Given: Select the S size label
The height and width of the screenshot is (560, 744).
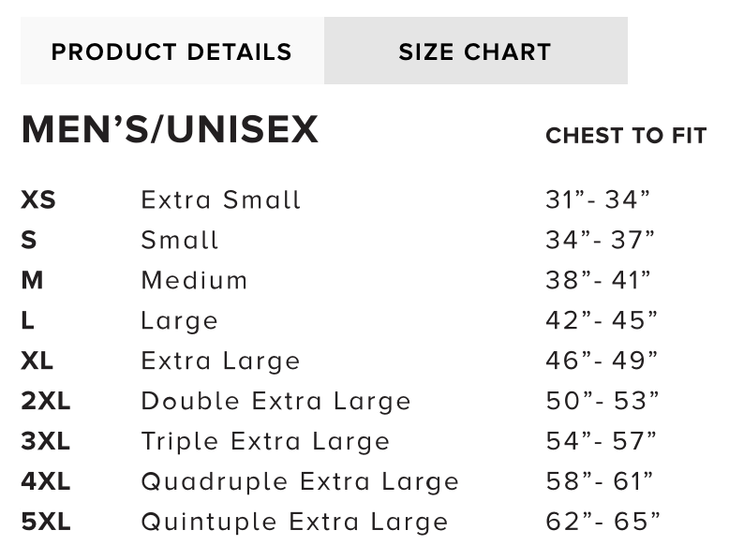Looking at the screenshot, I should (x=29, y=240).
